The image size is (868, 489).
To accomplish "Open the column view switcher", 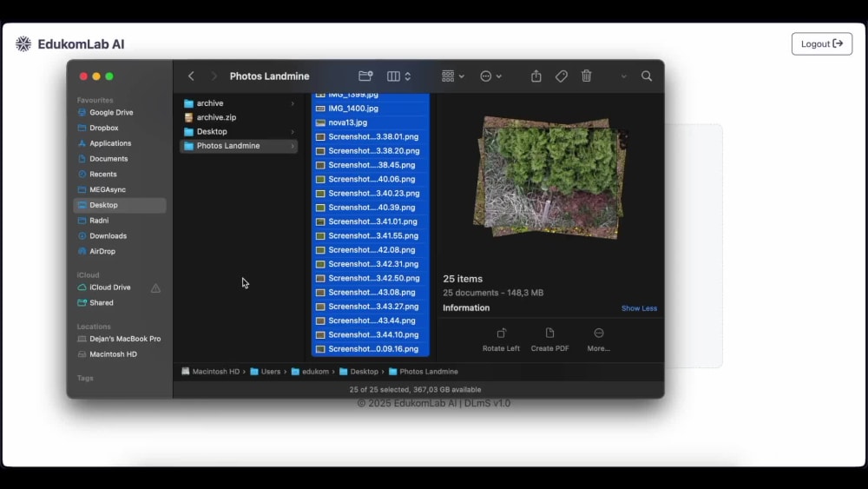I will 398,76.
